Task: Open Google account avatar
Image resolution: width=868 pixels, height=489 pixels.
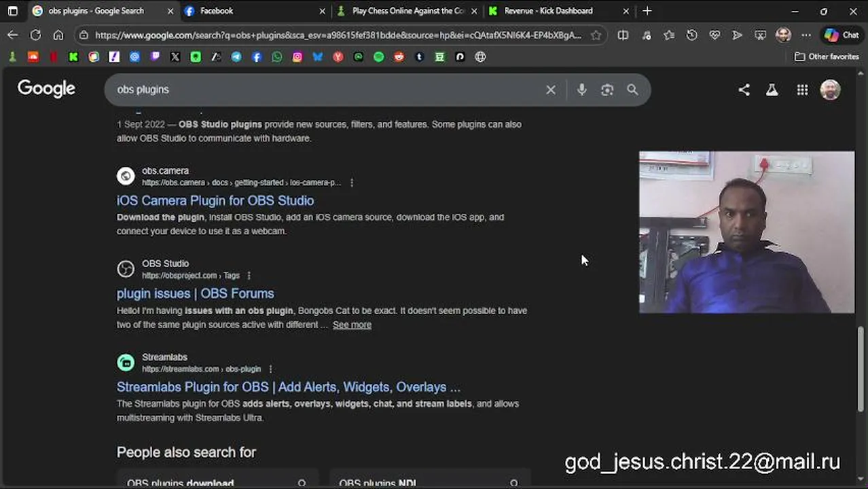Action: pyautogui.click(x=831, y=90)
